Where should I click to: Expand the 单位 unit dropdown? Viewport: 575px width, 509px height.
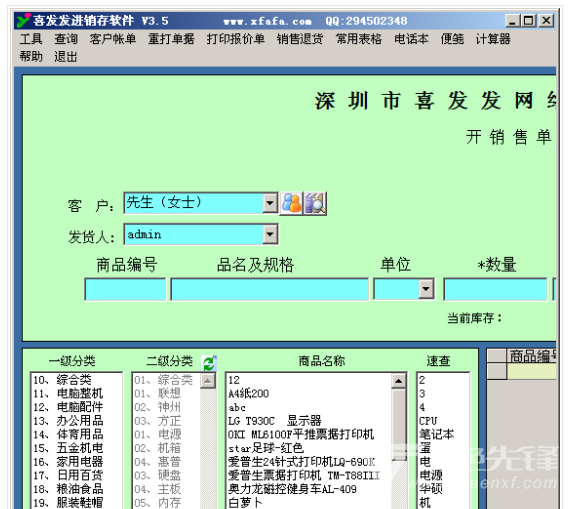426,289
